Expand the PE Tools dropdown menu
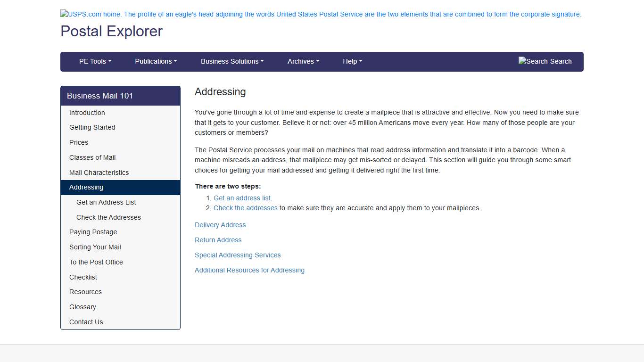Screen dimensions: 644x362 pyautogui.click(x=95, y=61)
